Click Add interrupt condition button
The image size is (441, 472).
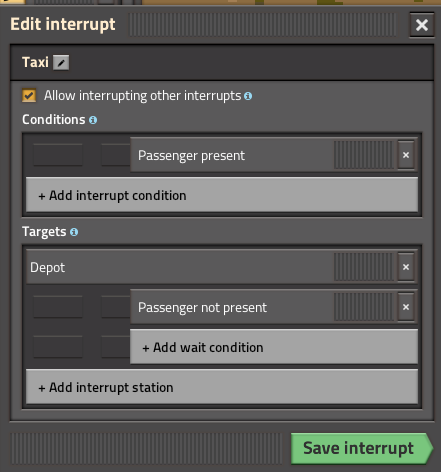point(222,195)
